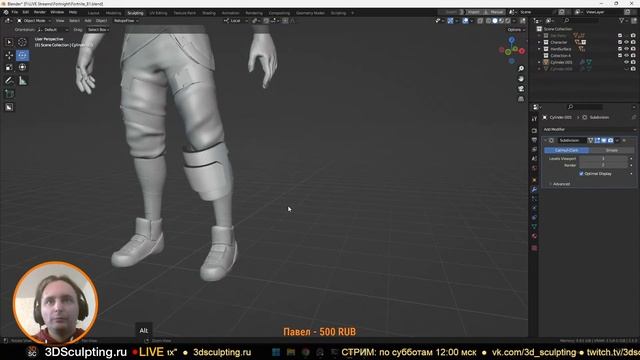640x360 pixels.
Task: Switch to Shading workspace tab
Action: pos(209,13)
